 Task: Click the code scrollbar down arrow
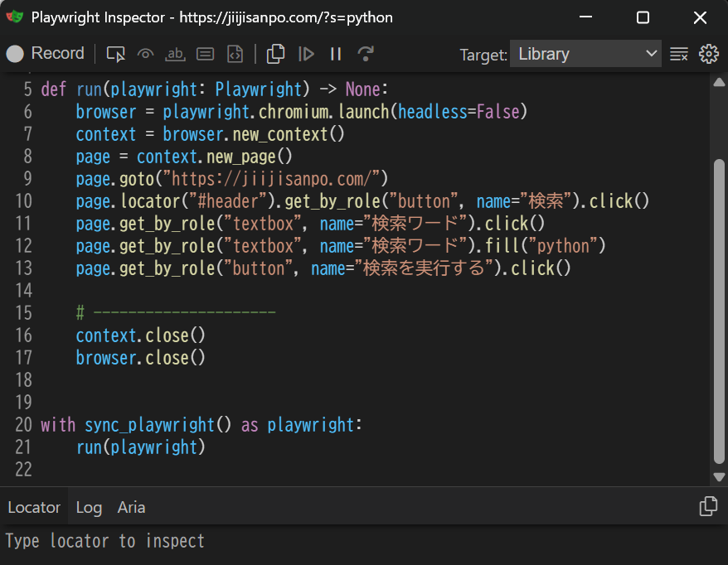click(719, 477)
